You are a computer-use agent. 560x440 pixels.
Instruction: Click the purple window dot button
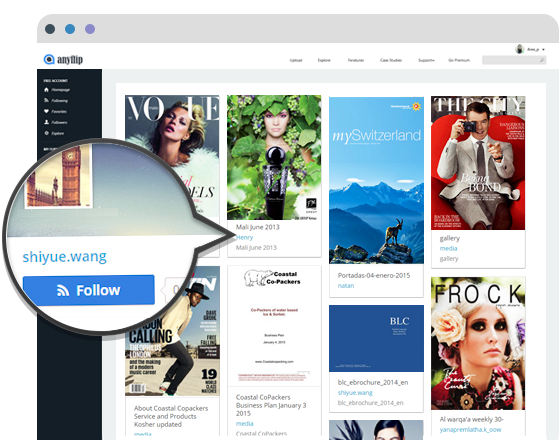click(x=90, y=29)
